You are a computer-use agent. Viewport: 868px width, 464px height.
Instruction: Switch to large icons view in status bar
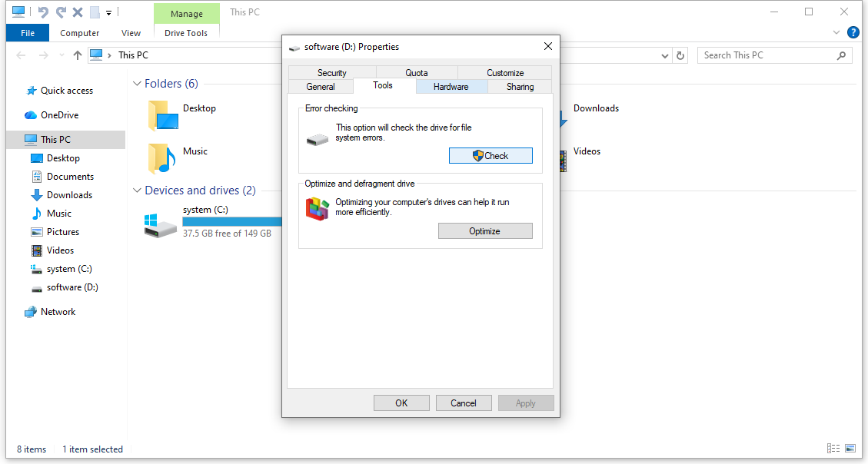click(x=850, y=449)
